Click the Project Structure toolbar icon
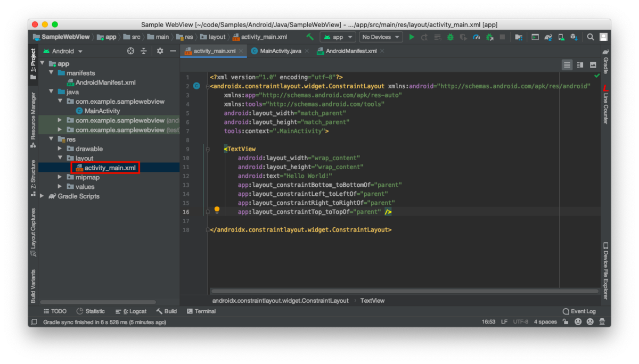This screenshot has height=364, width=639. click(x=519, y=37)
